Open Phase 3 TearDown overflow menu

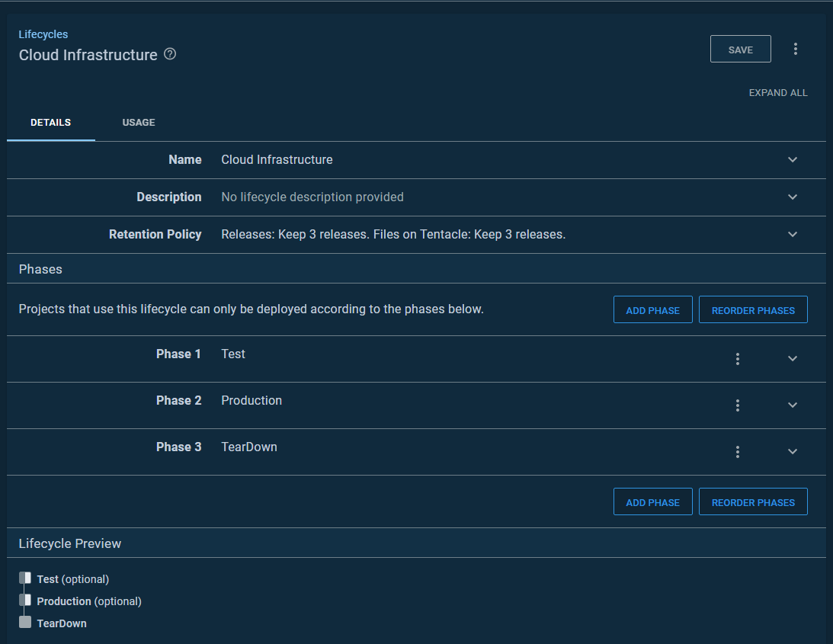(x=737, y=452)
